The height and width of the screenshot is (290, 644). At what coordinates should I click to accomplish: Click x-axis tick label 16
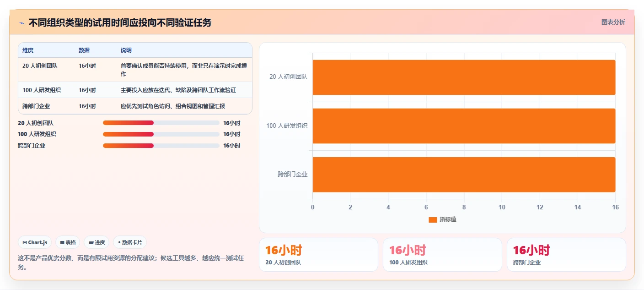615,207
